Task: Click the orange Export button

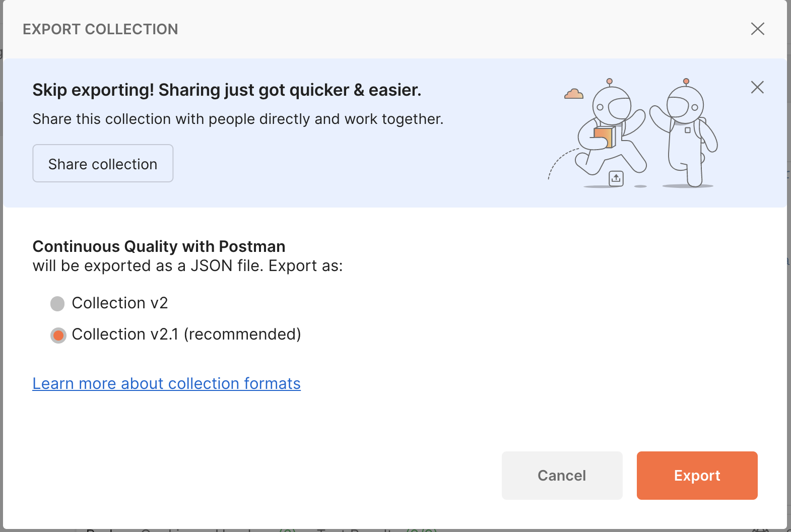Action: [x=697, y=476]
